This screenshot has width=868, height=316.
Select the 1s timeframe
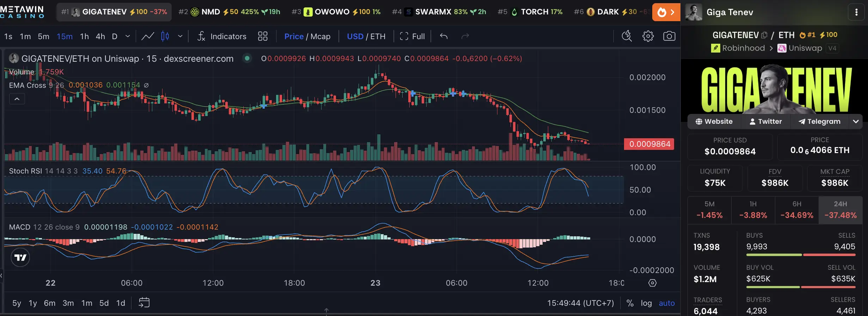point(8,36)
